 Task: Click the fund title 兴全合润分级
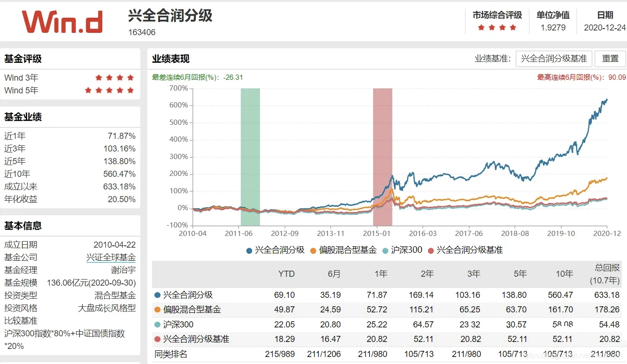pos(170,15)
